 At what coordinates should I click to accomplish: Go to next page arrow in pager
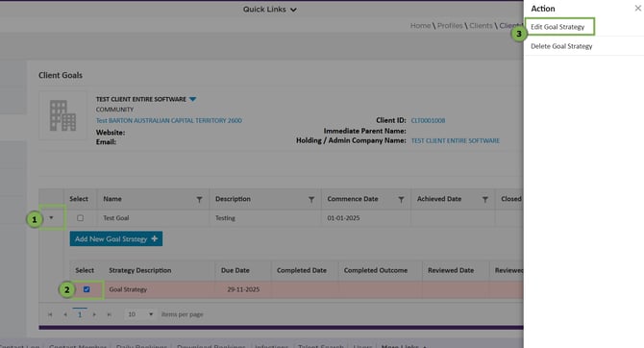94,314
